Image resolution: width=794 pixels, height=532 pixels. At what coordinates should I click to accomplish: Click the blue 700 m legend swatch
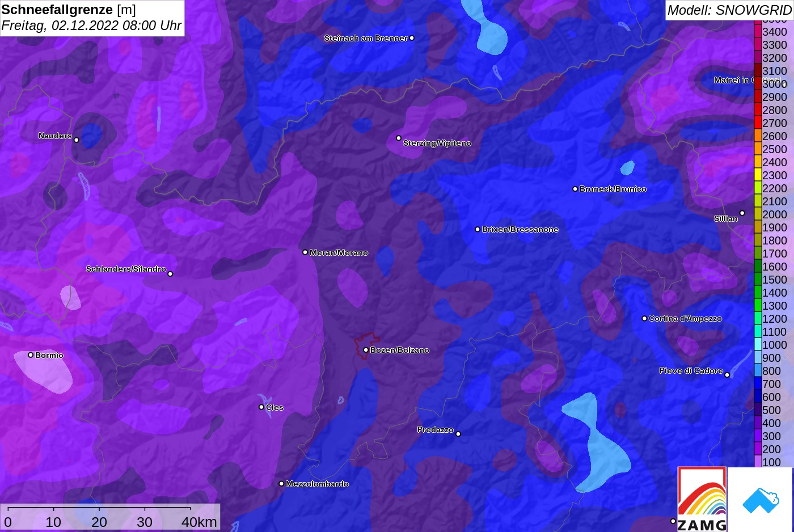click(x=758, y=383)
